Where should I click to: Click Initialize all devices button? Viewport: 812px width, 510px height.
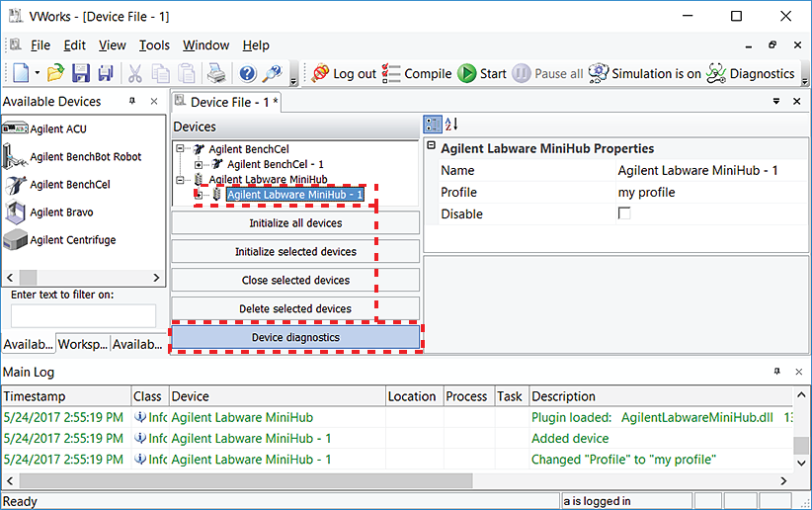(x=295, y=223)
